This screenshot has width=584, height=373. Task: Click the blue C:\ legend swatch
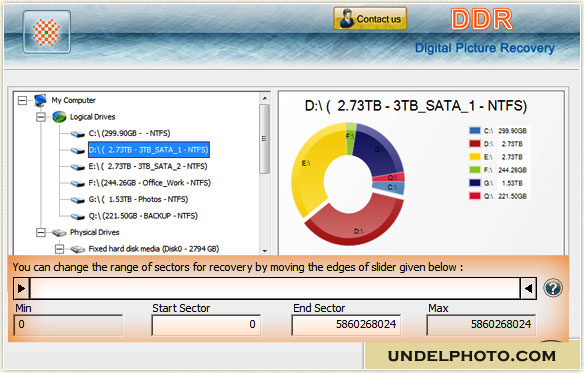point(474,131)
